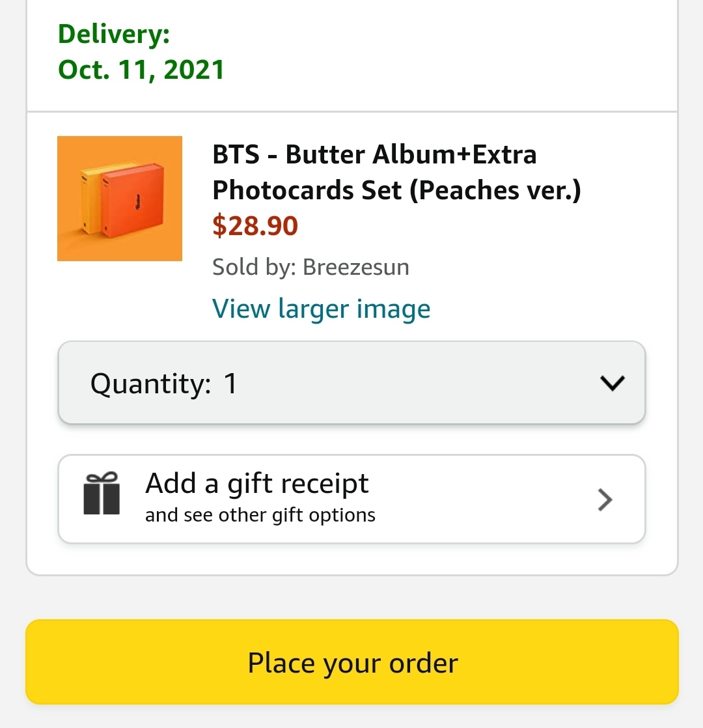Click the Quantity label text
This screenshot has height=728, width=703.
150,384
